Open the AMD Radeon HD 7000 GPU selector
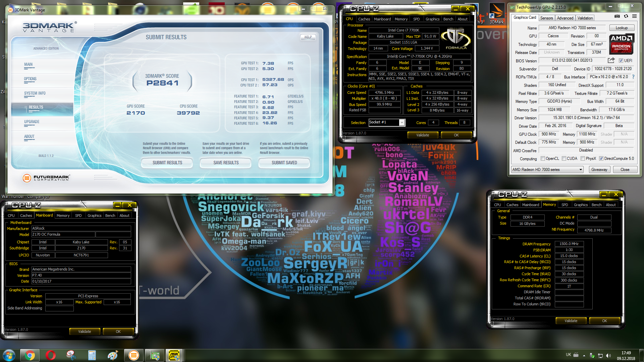 click(x=547, y=170)
